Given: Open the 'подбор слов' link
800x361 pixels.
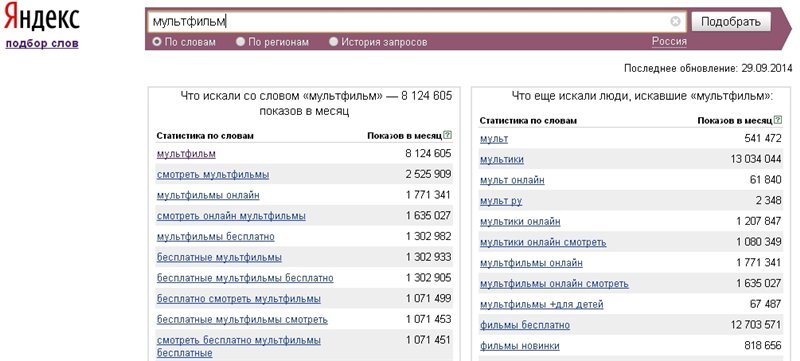Looking at the screenshot, I should (42, 43).
